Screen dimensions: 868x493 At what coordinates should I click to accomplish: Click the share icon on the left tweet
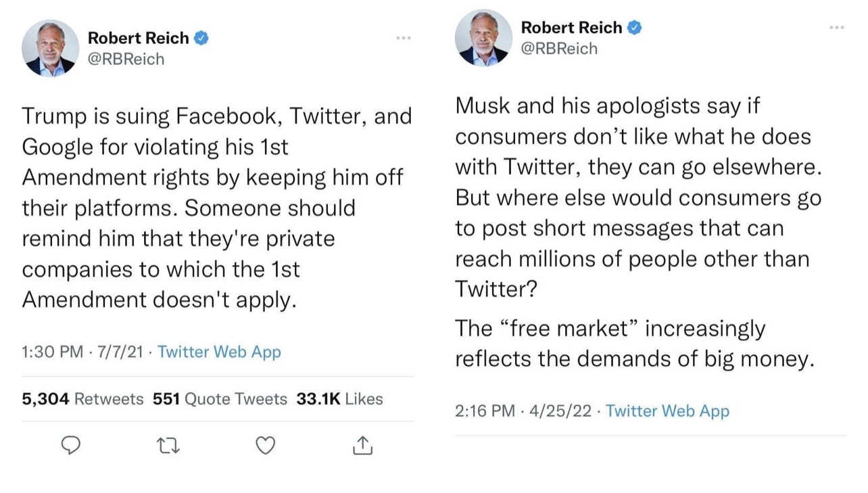pos(363,446)
